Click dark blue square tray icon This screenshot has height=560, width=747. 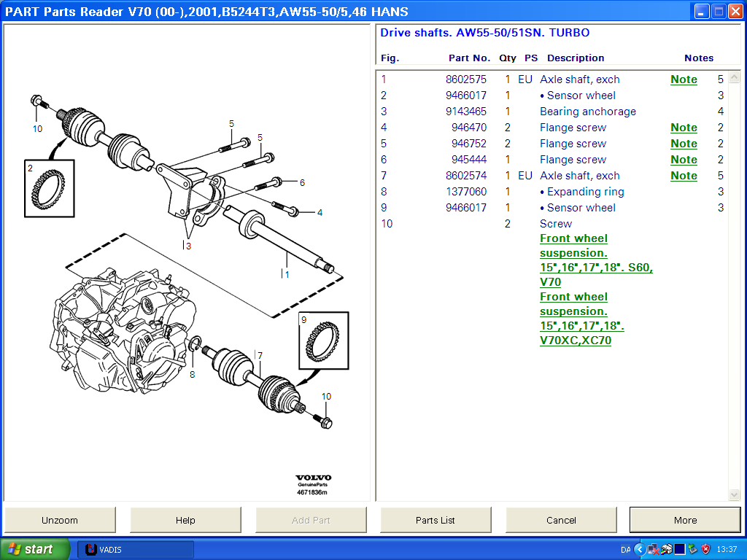[680, 550]
